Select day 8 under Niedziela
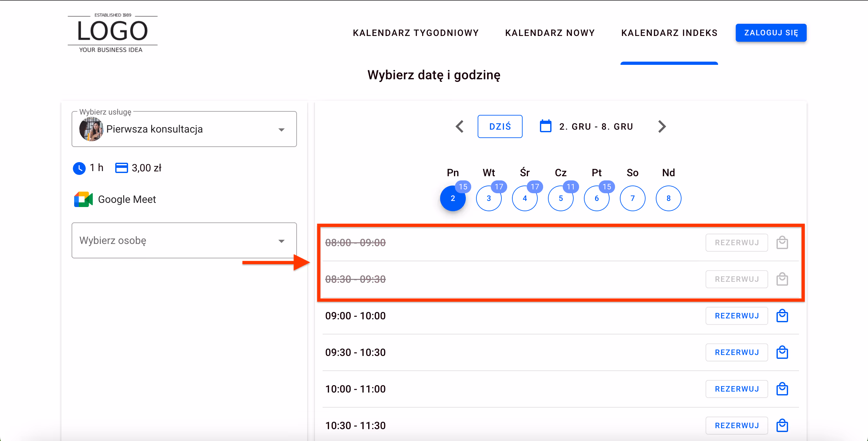This screenshot has height=441, width=868. [x=668, y=198]
